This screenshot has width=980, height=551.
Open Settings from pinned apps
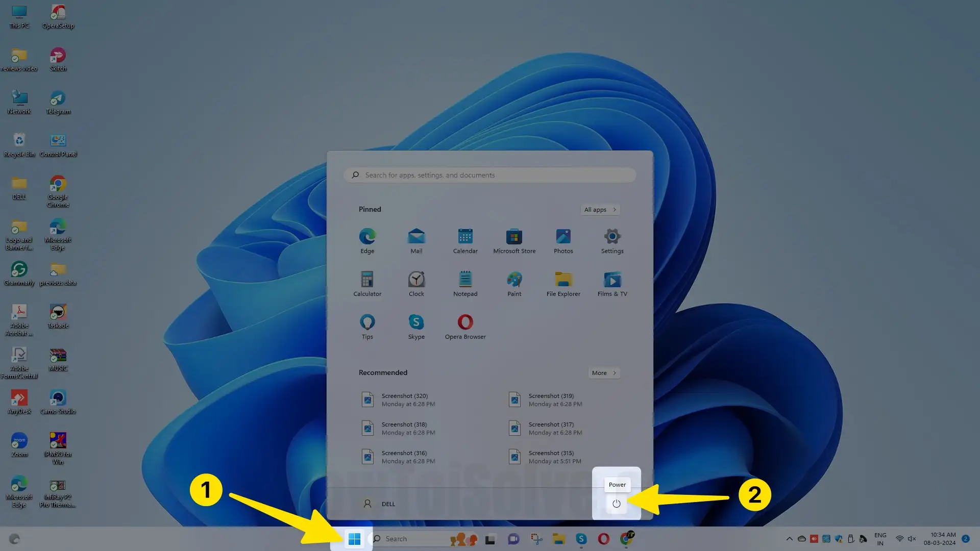point(612,241)
